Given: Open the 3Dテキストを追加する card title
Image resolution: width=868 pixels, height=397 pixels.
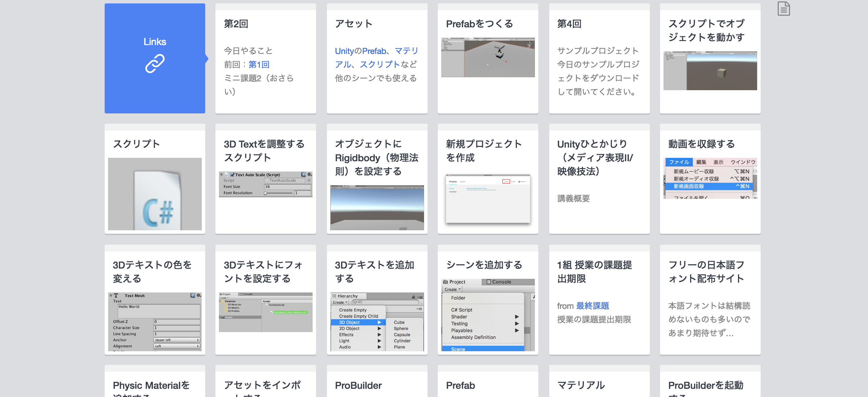Looking at the screenshot, I should point(374,272).
